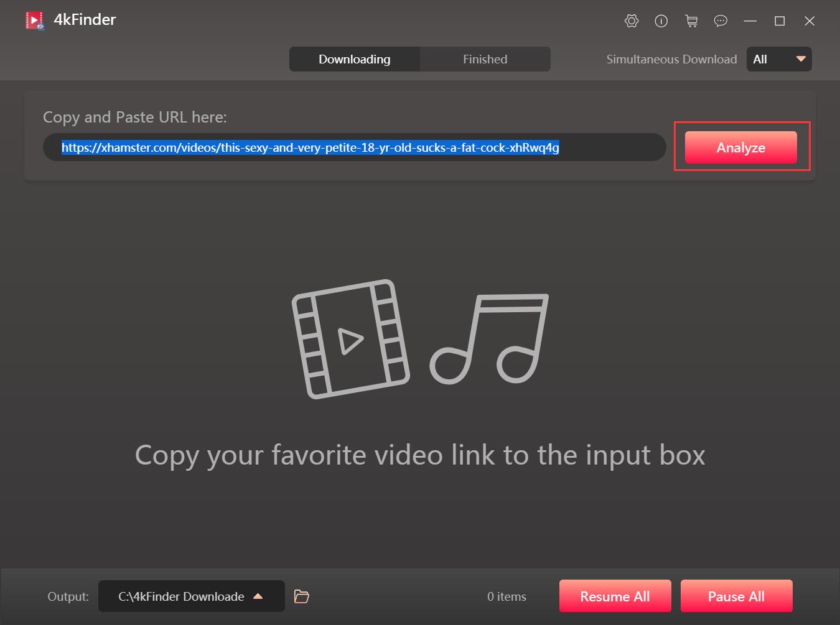
Task: Minimize the 4kFinder window
Action: click(x=750, y=21)
